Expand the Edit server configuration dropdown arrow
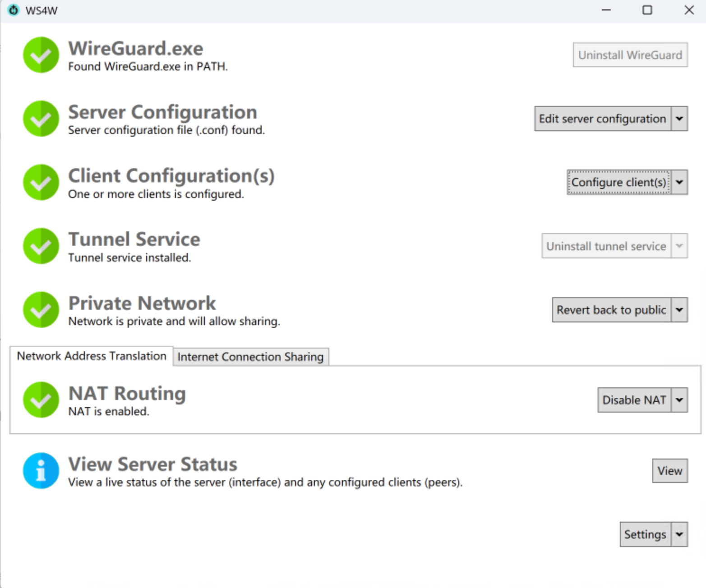 679,119
